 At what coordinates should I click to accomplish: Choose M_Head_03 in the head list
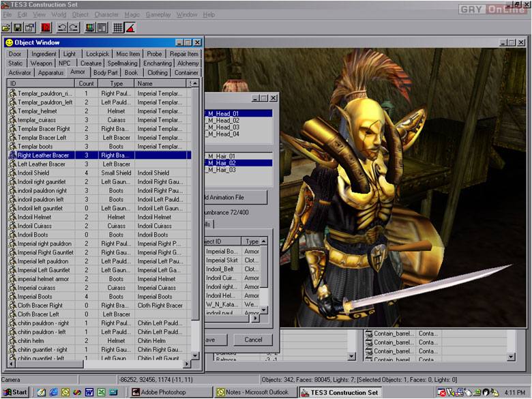tap(238, 128)
